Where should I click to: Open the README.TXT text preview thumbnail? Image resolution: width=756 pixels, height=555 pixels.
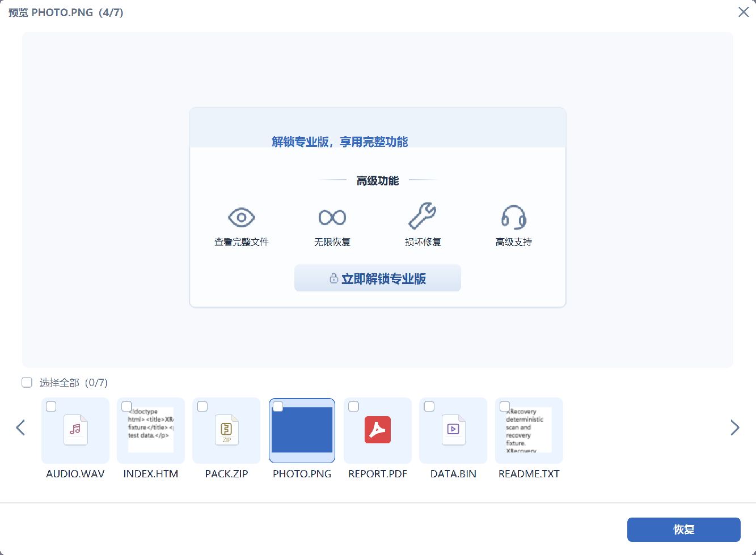(529, 430)
